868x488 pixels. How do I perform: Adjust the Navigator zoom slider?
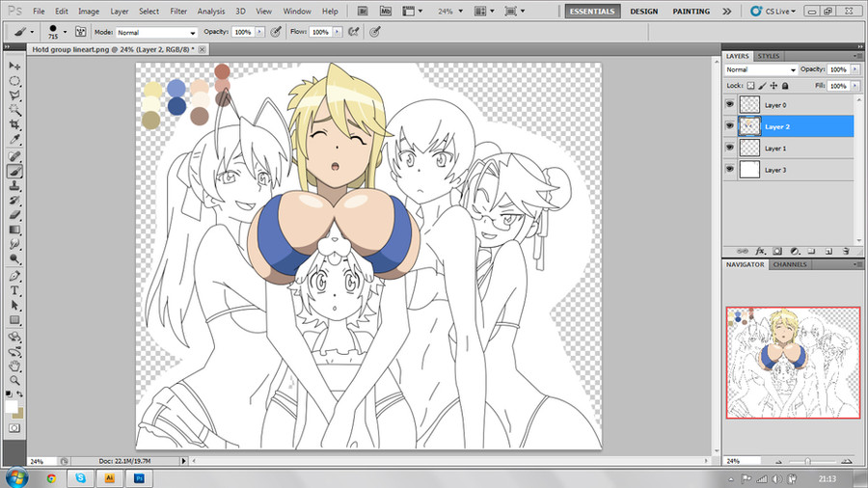(x=807, y=461)
